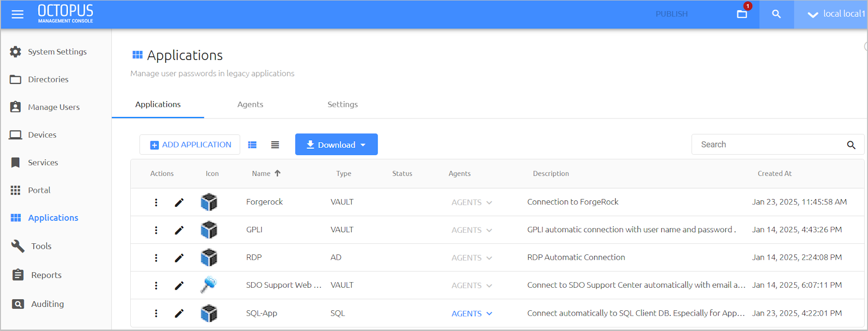The image size is (868, 331).
Task: Expand AGENTS dropdown for SQL-App
Action: click(472, 313)
